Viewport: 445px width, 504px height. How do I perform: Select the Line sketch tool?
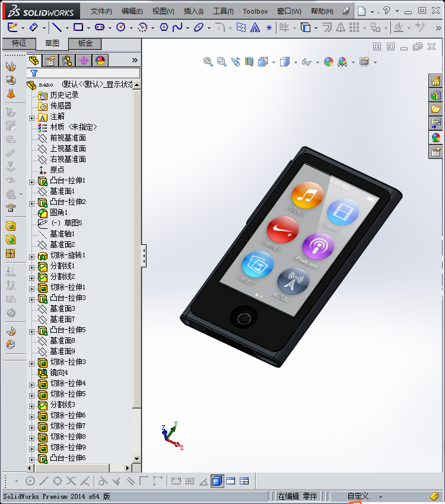tap(57, 27)
